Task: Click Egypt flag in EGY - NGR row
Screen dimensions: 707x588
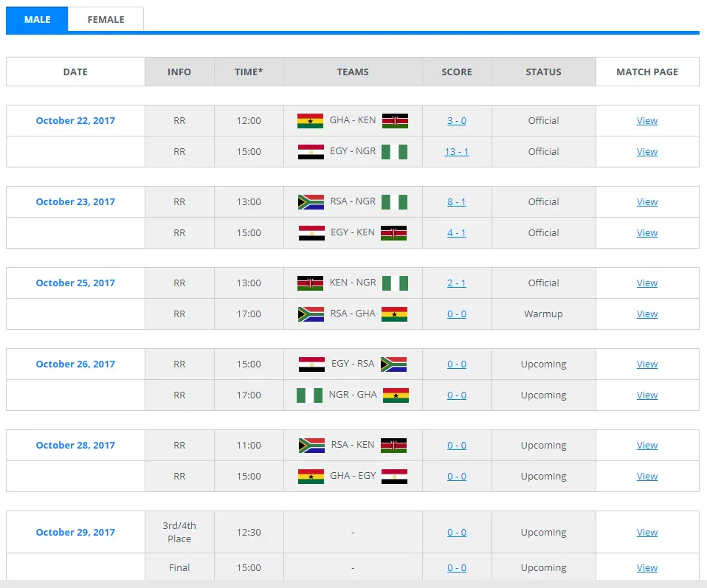Action: pyautogui.click(x=310, y=152)
